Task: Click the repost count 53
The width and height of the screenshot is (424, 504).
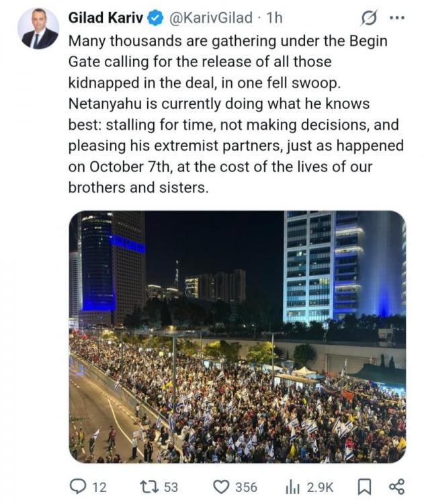Action: (171, 487)
